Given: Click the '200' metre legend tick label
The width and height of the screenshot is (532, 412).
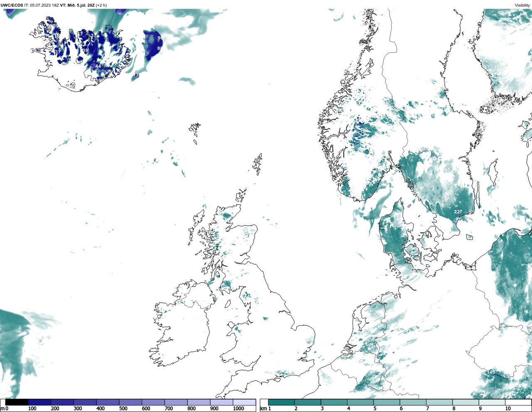Looking at the screenshot, I should (x=55, y=409).
